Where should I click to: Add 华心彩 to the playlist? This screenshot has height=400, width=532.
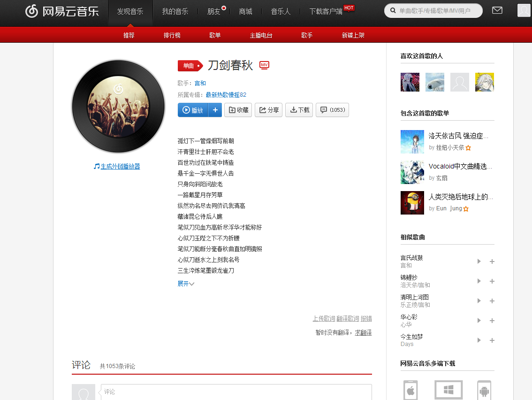pos(492,321)
